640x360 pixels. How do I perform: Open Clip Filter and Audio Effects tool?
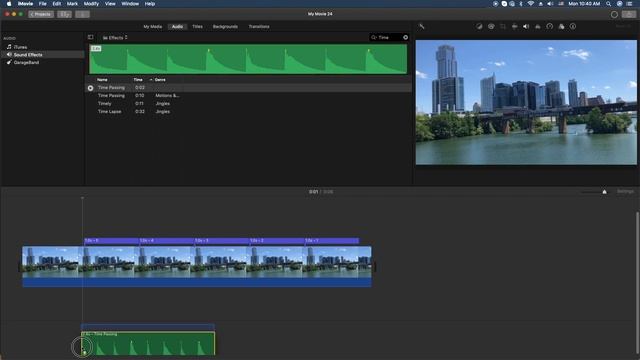pos(562,27)
